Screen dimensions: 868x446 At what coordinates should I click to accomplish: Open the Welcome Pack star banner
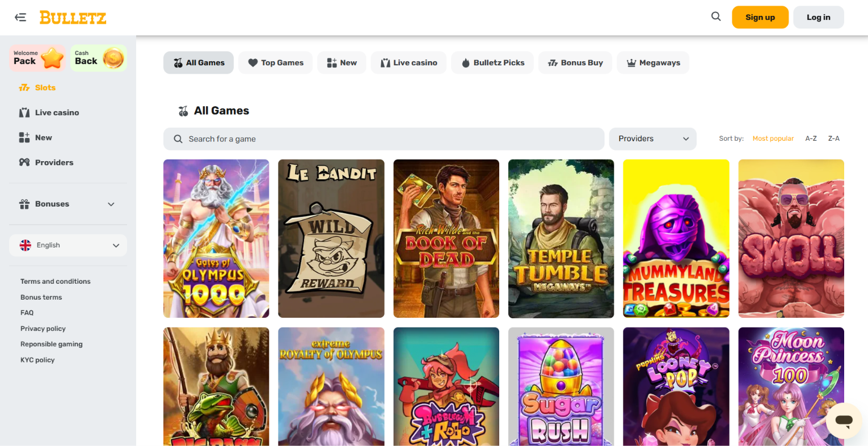(x=37, y=58)
